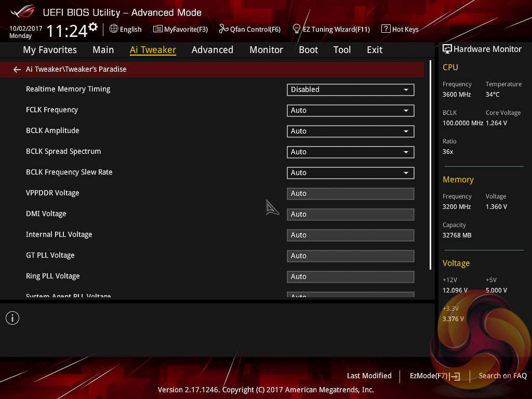
Task: Go to Advanced tab
Action: [212, 50]
